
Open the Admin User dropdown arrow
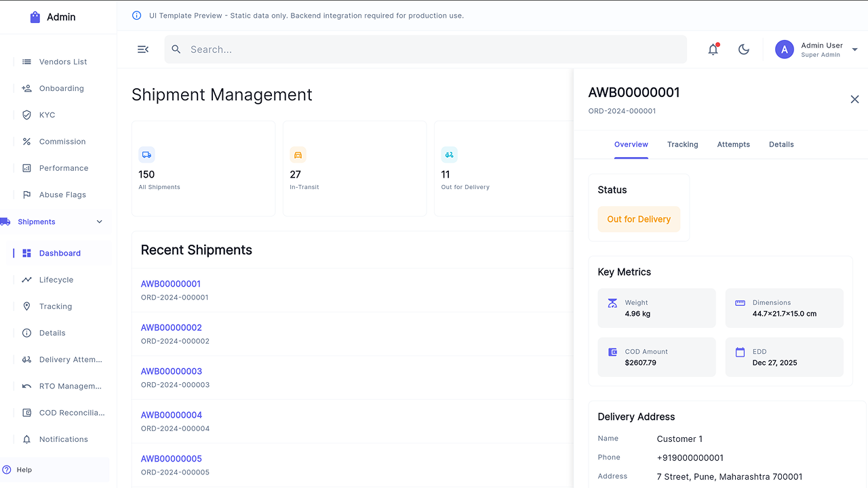[x=854, y=49]
